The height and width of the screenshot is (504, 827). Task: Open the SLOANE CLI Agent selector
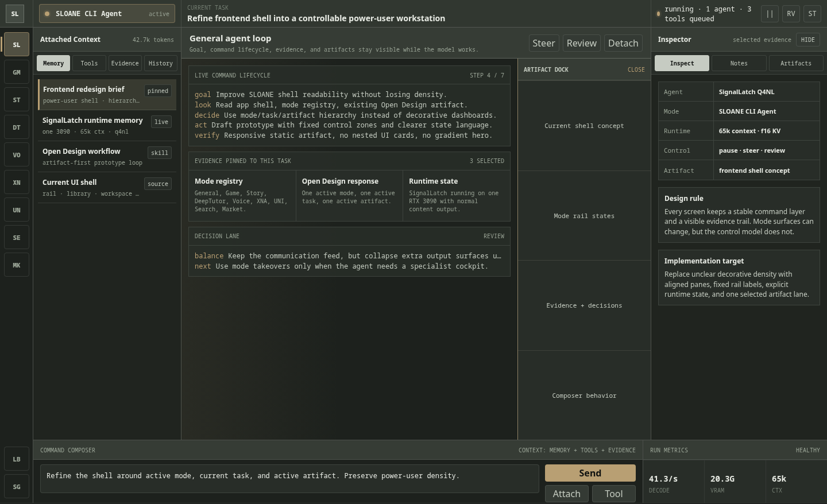click(x=107, y=14)
